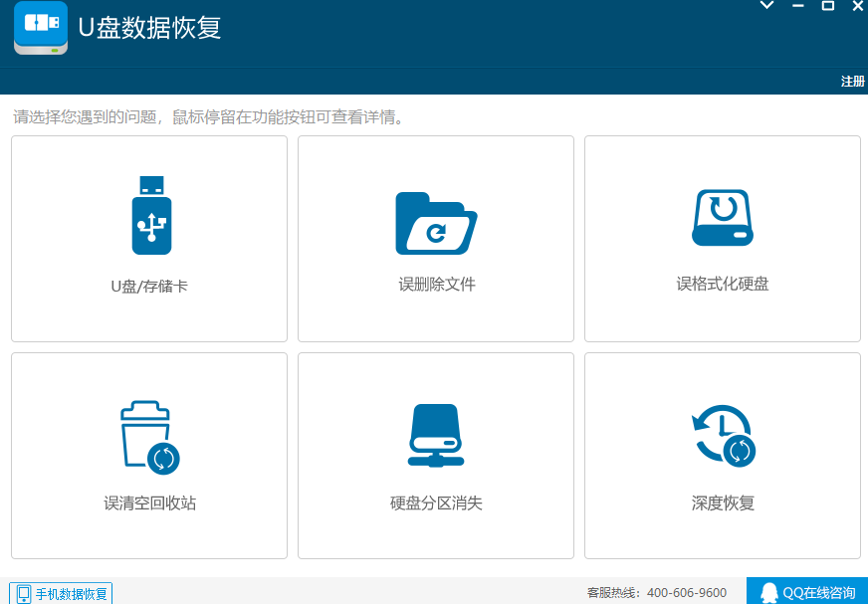Click the deep recovery clock icon
Viewport: 868px width, 604px height.
723,436
